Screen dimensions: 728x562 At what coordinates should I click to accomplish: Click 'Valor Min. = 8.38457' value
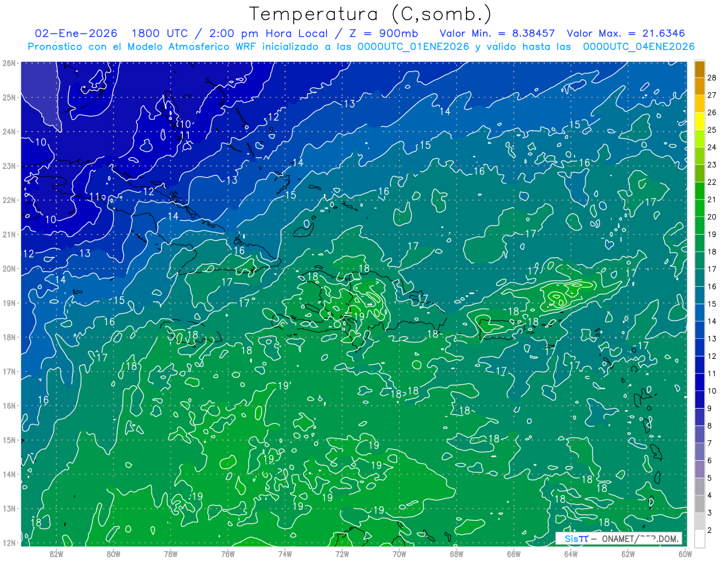click(x=497, y=33)
